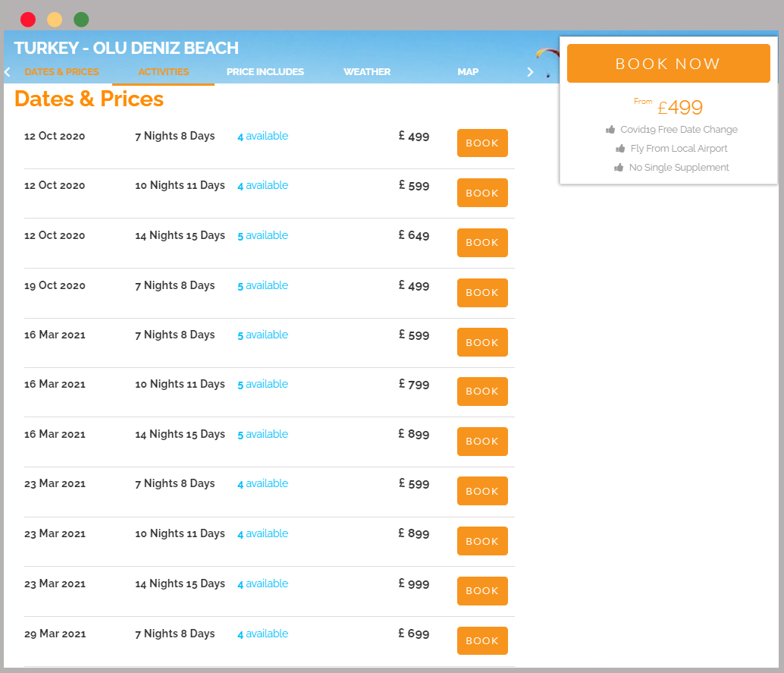The image size is (784, 673).
Task: Select the Weather tab
Action: (x=366, y=72)
